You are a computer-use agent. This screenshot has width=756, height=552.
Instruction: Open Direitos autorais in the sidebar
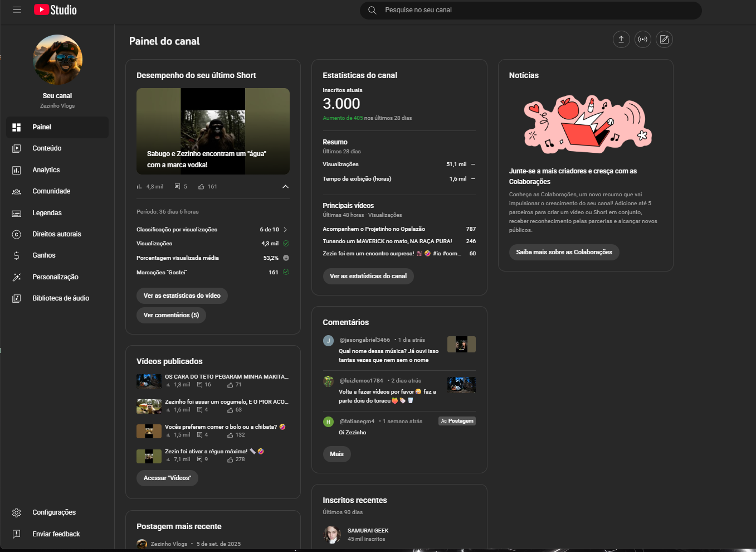[x=57, y=234]
